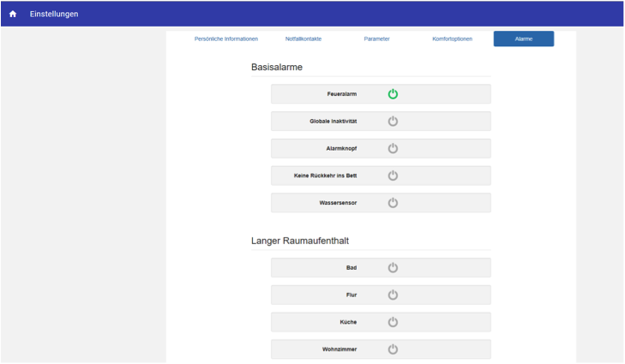
Task: Switch to the Notfallkontakte tab
Action: click(x=303, y=39)
